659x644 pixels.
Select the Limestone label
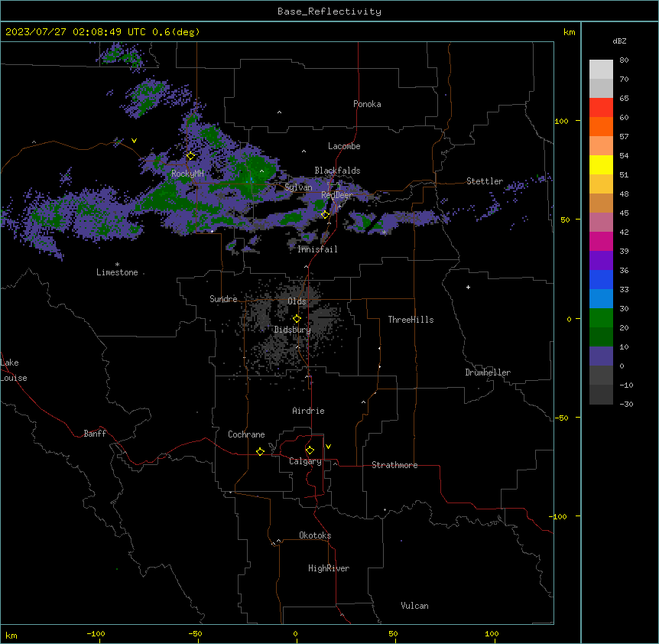(x=117, y=272)
